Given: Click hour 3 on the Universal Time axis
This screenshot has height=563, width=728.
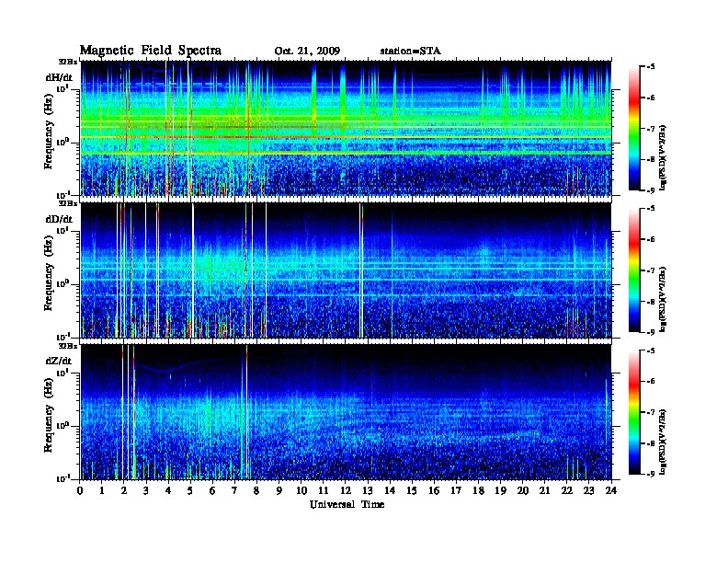Looking at the screenshot, I should tap(146, 491).
